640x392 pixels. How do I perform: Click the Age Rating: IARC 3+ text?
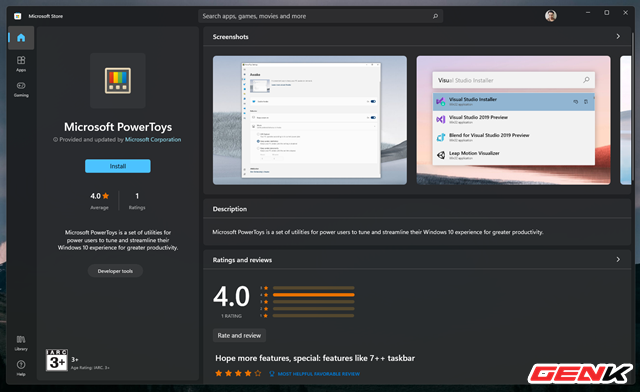[x=90, y=368]
